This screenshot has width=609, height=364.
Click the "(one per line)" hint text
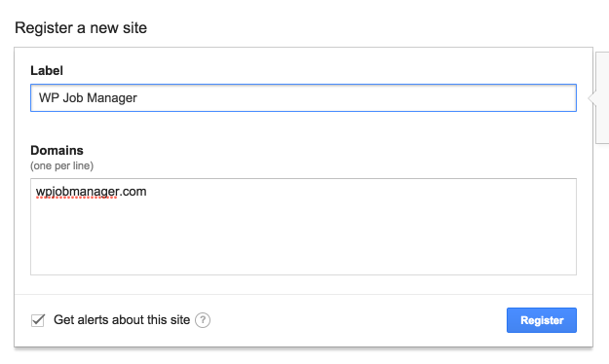point(61,165)
